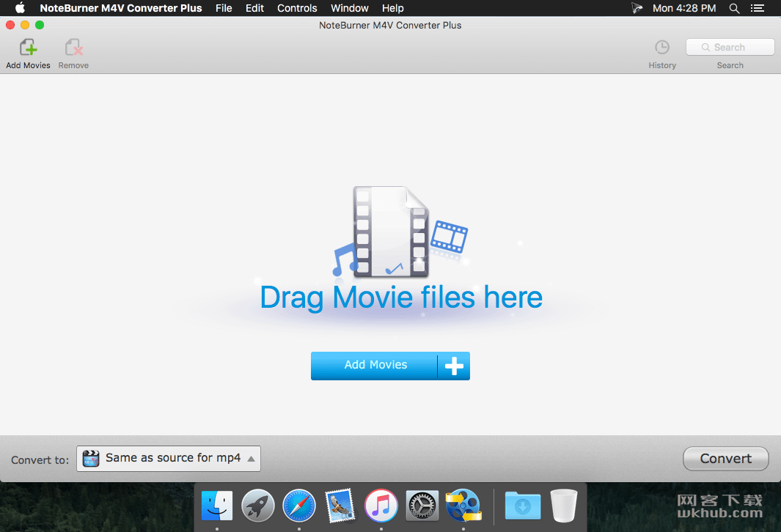Click the blue Add Movies button

point(390,366)
